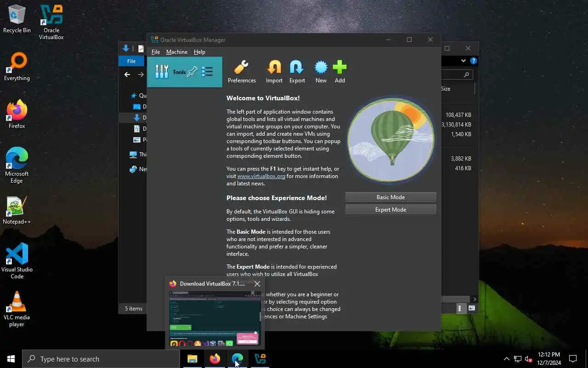
Task: Click File Explorer search magnifier
Action: coord(466,75)
